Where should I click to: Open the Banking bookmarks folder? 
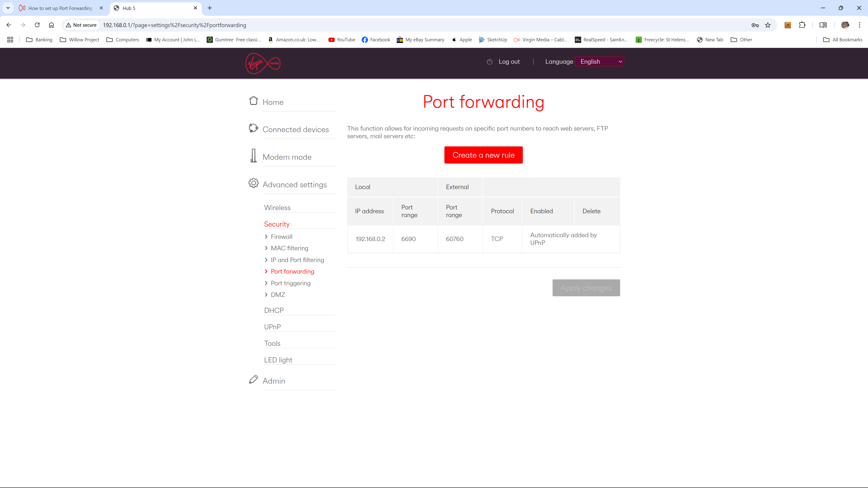pyautogui.click(x=39, y=40)
